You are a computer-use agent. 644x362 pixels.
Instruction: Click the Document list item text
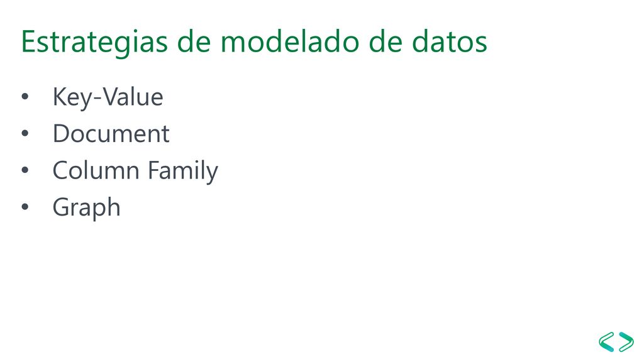pyautogui.click(x=111, y=134)
